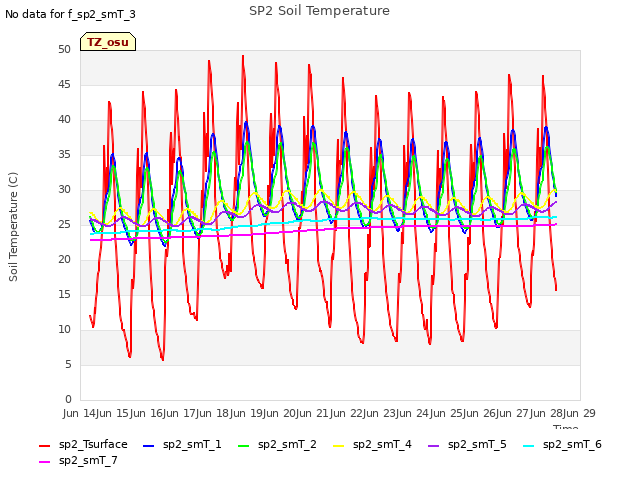The width and height of the screenshot is (640, 480).
Task: Click the Jun 21 x-axis tick label
Action: pyautogui.click(x=314, y=413)
